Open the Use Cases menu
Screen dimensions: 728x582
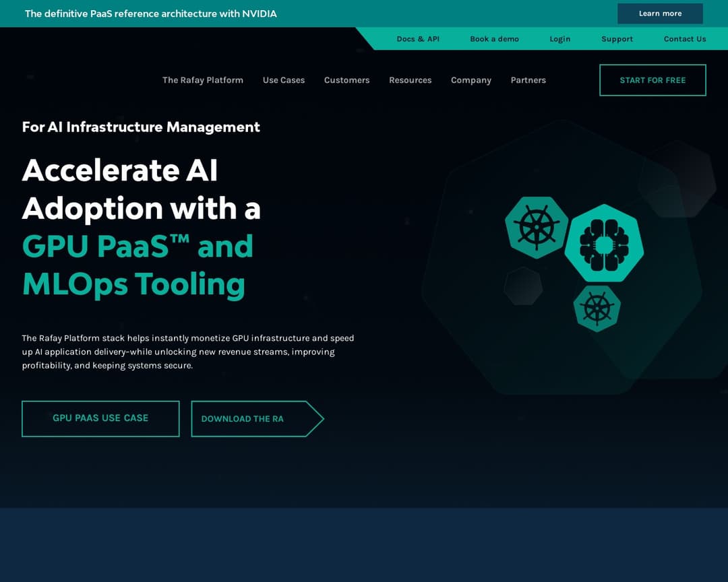pos(284,80)
